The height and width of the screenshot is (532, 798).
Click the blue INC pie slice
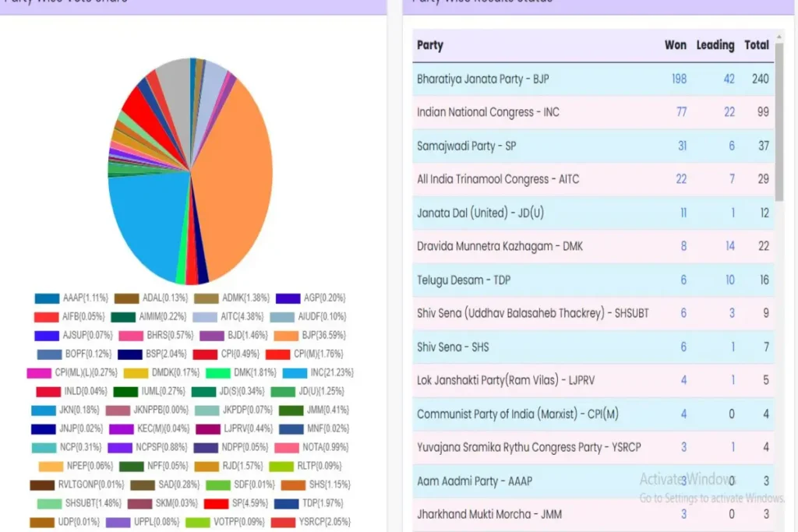(147, 224)
